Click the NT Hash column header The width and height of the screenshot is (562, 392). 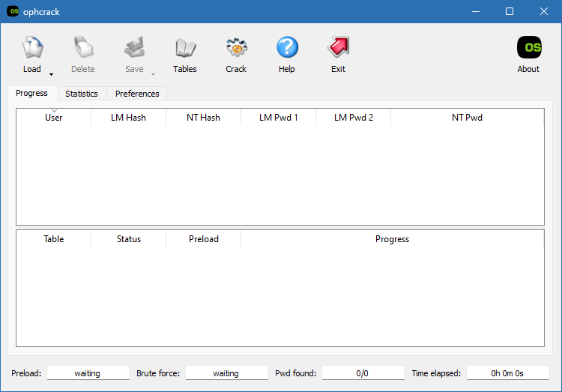point(203,117)
